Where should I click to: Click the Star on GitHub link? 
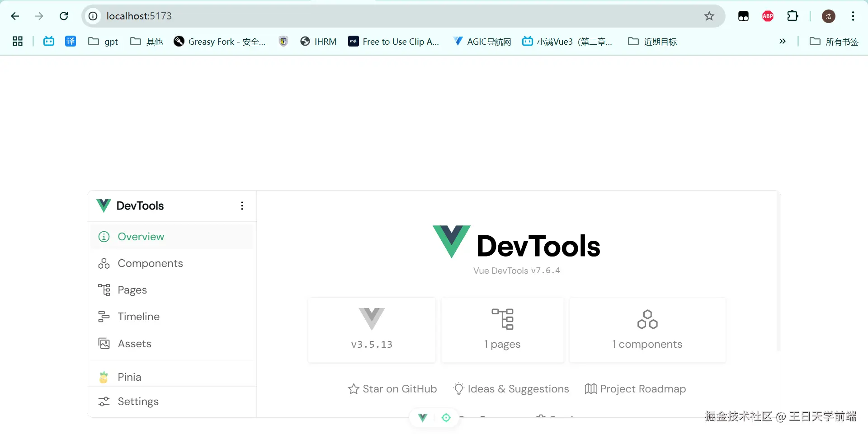point(392,389)
